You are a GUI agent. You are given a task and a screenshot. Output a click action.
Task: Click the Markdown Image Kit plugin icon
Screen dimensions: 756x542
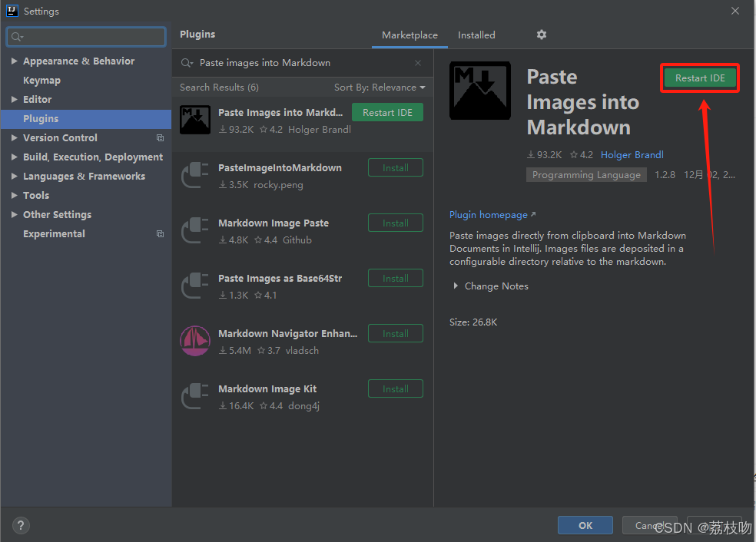(195, 396)
